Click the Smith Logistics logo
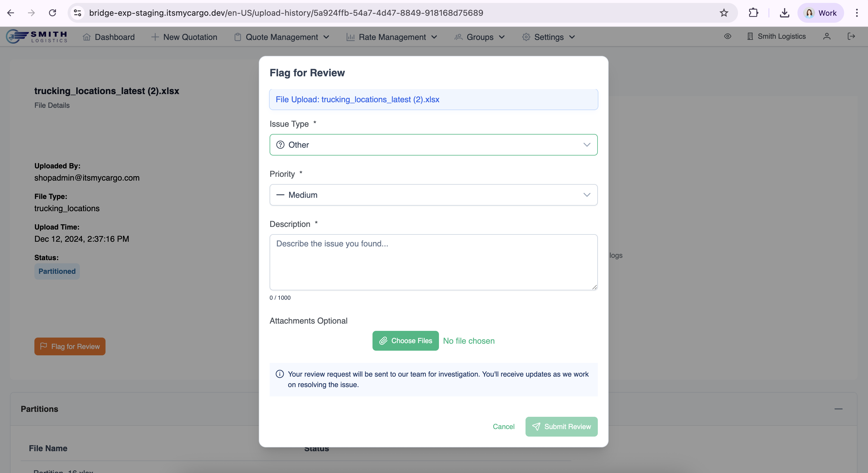 37,36
